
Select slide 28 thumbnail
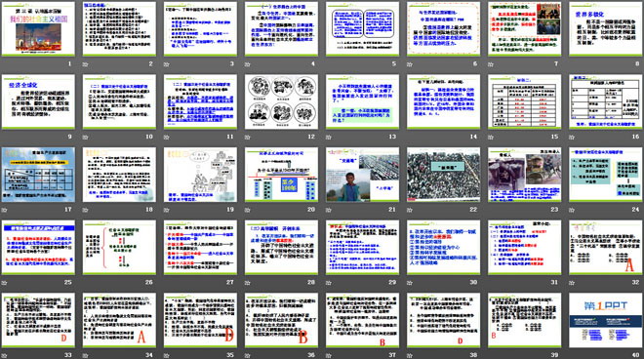(281, 247)
